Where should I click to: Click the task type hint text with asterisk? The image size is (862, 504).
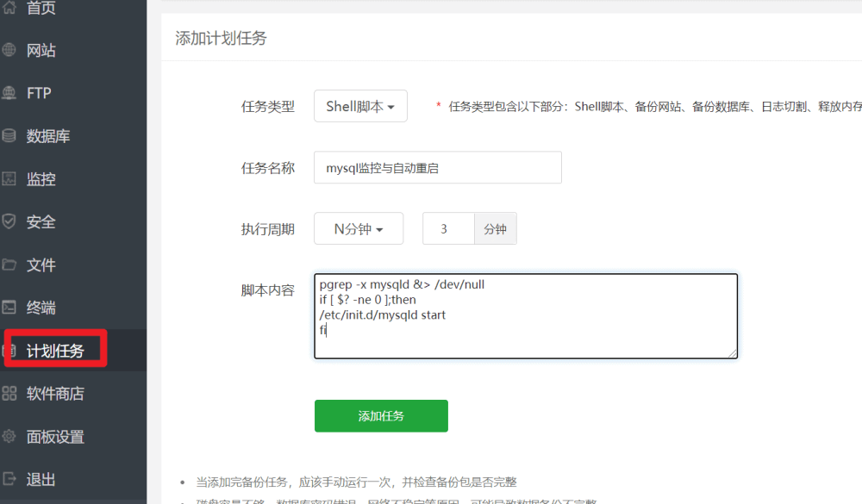coord(649,107)
